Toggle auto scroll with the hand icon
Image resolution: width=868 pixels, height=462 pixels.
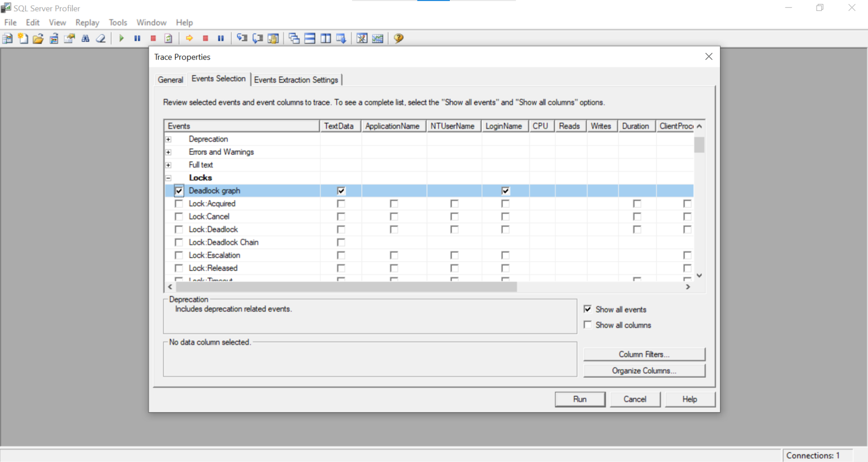coord(273,38)
